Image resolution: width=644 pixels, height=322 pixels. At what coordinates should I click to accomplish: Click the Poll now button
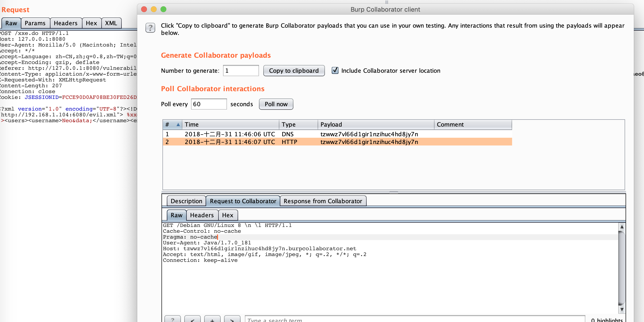276,104
